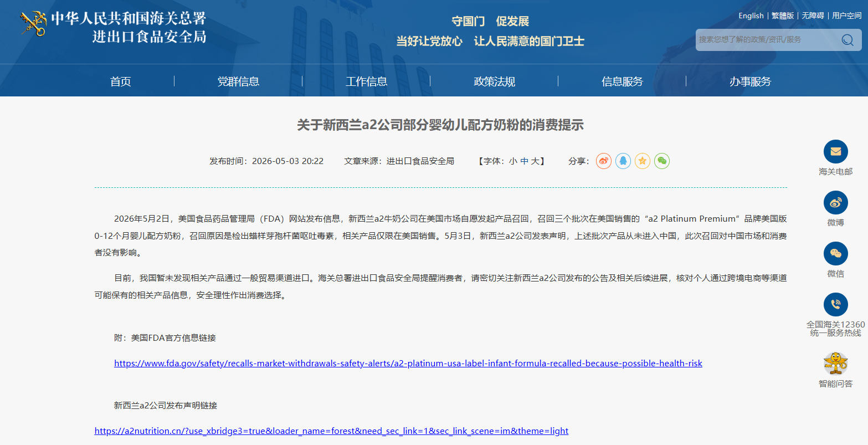868x445 pixels.
Task: Open the a2nutrition.cn statement link
Action: tap(331, 431)
